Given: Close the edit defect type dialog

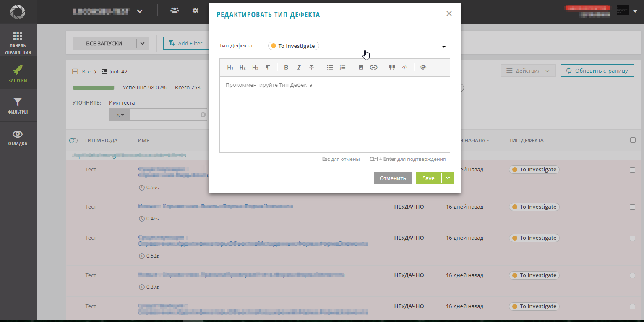Looking at the screenshot, I should tap(449, 13).
